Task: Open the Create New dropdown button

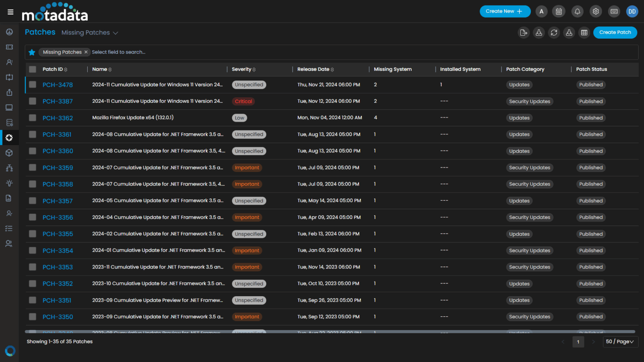Action: tap(505, 11)
